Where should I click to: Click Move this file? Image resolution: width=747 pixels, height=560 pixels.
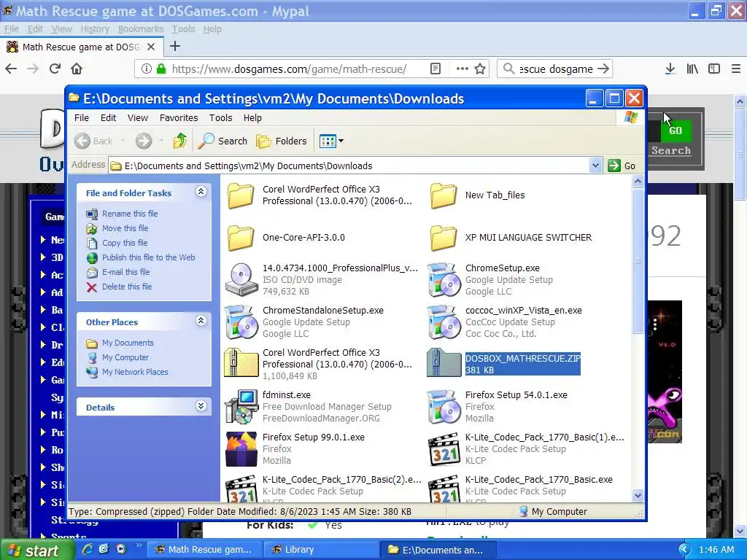[125, 228]
